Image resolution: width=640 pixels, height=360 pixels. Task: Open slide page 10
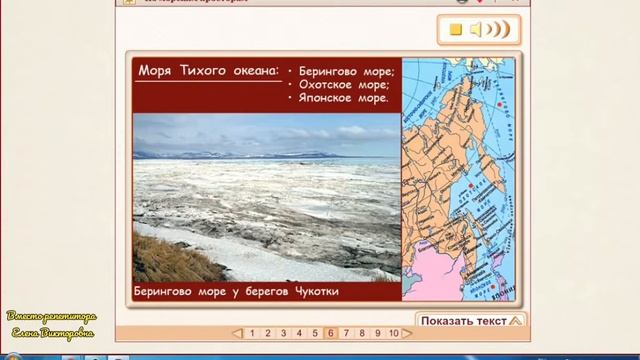pos(393,333)
